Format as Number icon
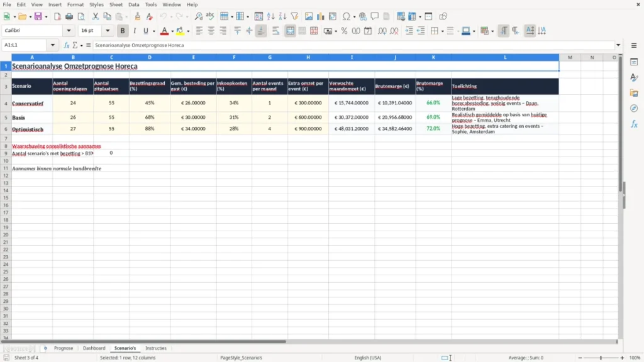This screenshot has height=362, width=644. [356, 31]
